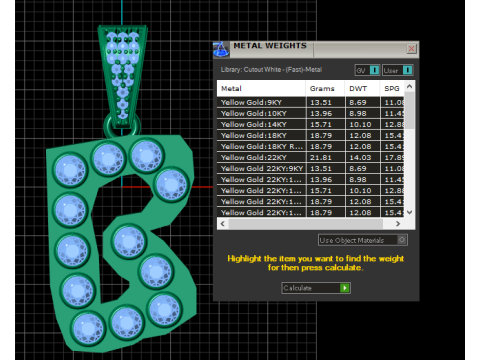480x360 pixels.
Task: Click the Metal Weights title bar
Action: tap(315, 49)
